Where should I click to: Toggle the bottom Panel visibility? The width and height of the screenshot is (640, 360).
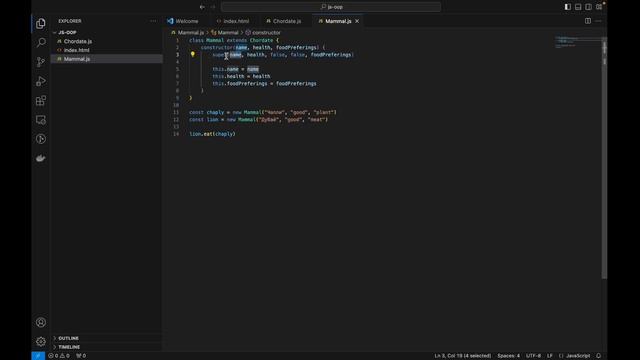(578, 7)
